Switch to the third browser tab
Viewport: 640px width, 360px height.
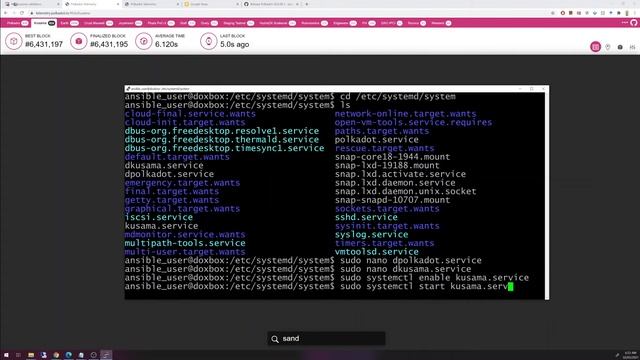(x=152, y=4)
